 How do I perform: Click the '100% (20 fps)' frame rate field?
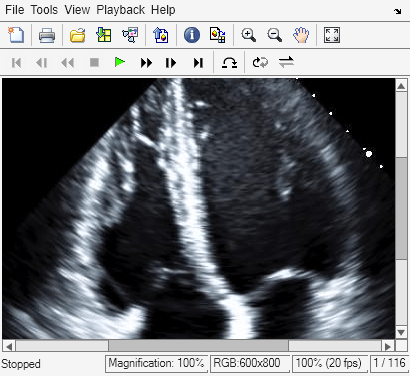329,363
